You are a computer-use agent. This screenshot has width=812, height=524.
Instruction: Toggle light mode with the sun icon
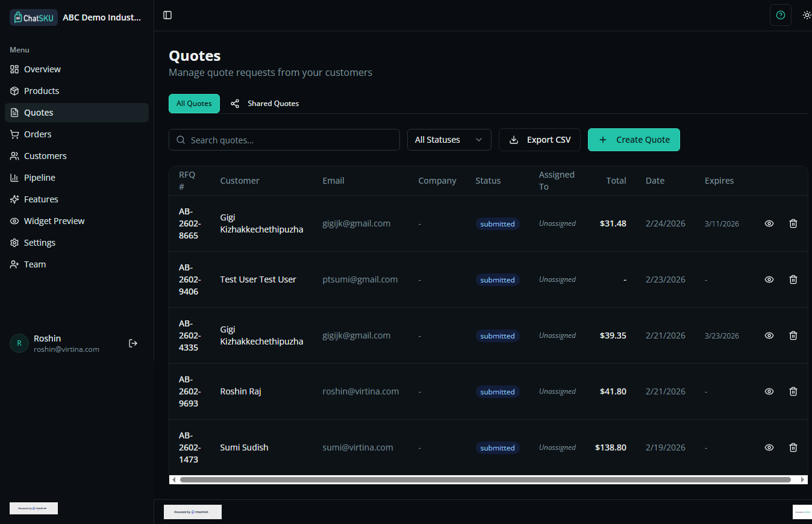(x=807, y=15)
